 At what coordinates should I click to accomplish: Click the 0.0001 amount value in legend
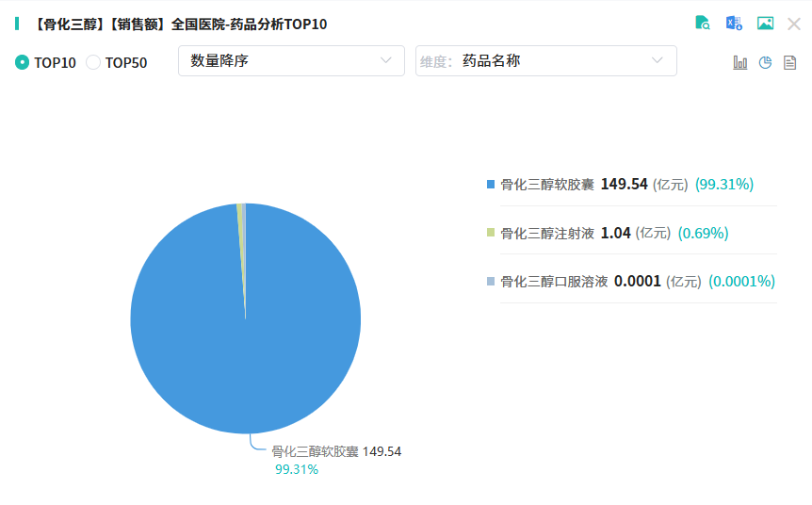(638, 281)
